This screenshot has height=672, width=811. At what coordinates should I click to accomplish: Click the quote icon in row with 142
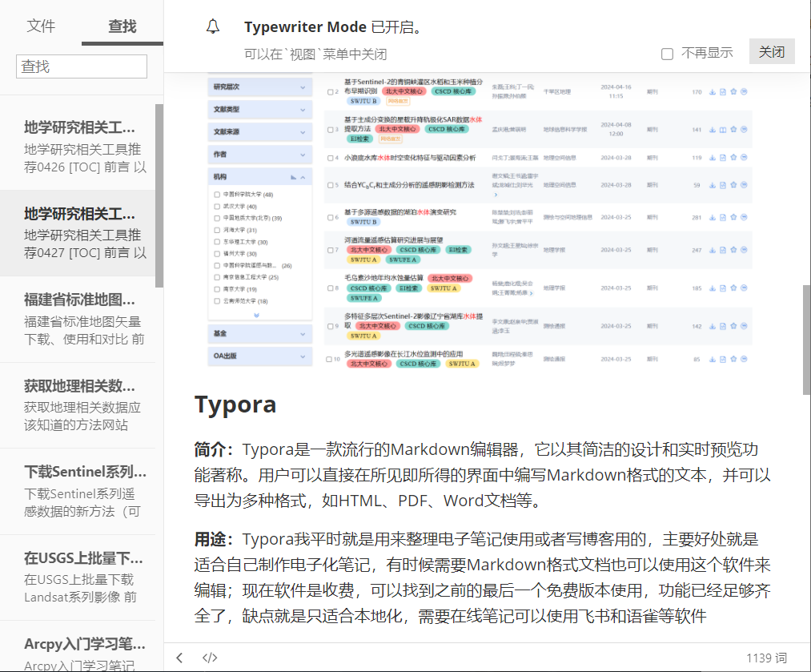coord(744,326)
